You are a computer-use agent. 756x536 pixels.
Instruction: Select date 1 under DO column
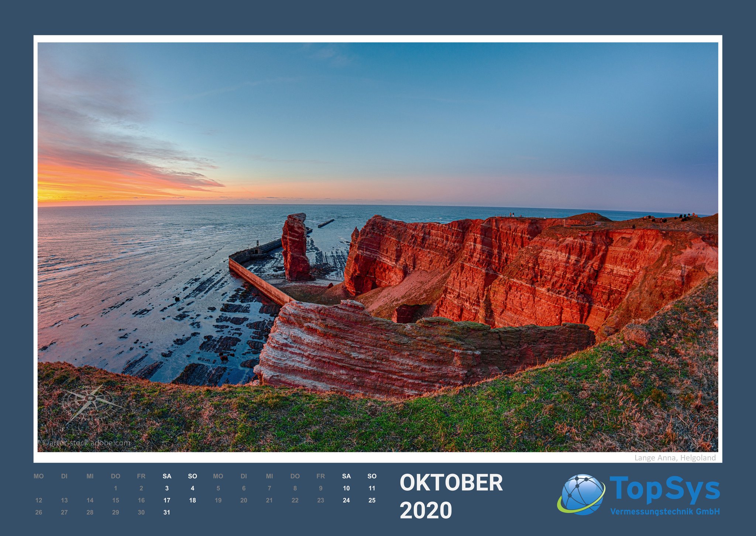point(116,488)
